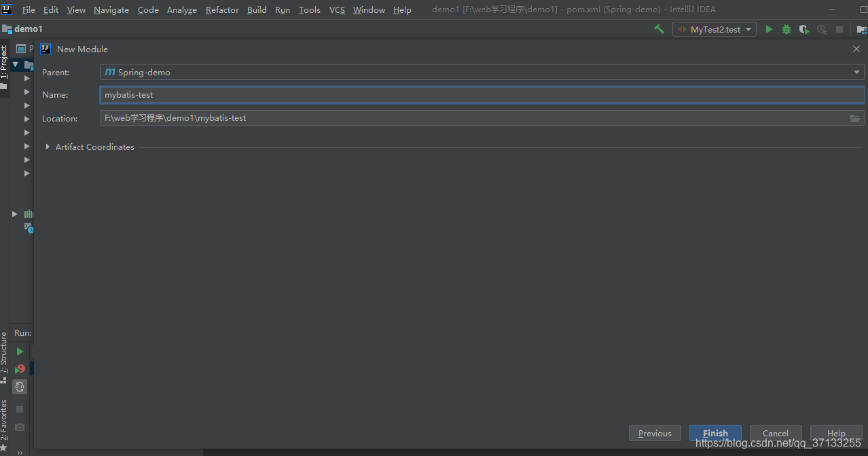Click Scratches and Consoles icon in tree
This screenshot has height=456, width=868.
(29, 228)
